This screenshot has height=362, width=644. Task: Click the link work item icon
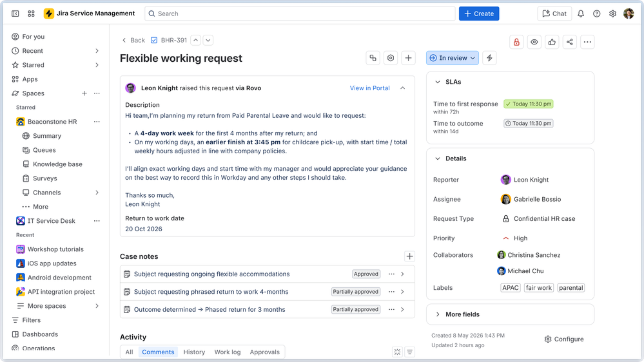coord(373,58)
